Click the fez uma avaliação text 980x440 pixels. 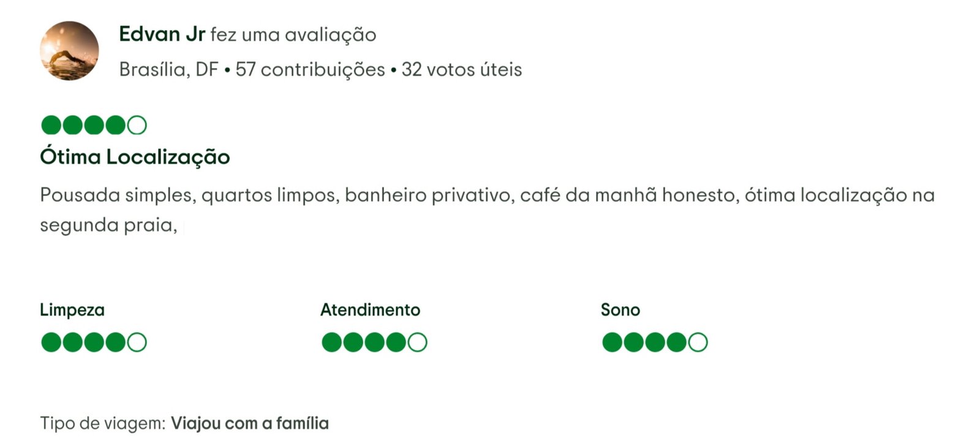293,34
